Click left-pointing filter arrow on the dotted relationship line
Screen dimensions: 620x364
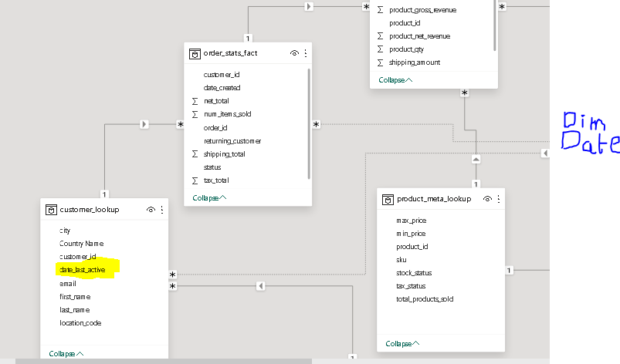(545, 153)
